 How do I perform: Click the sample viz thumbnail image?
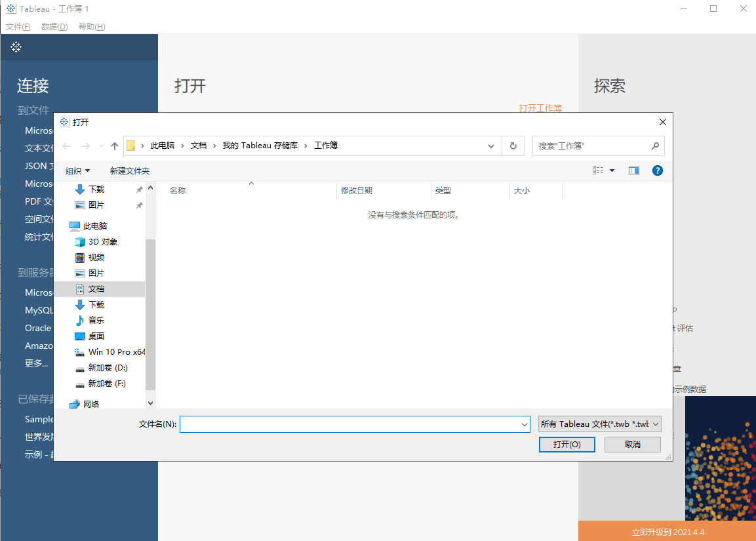point(721,458)
